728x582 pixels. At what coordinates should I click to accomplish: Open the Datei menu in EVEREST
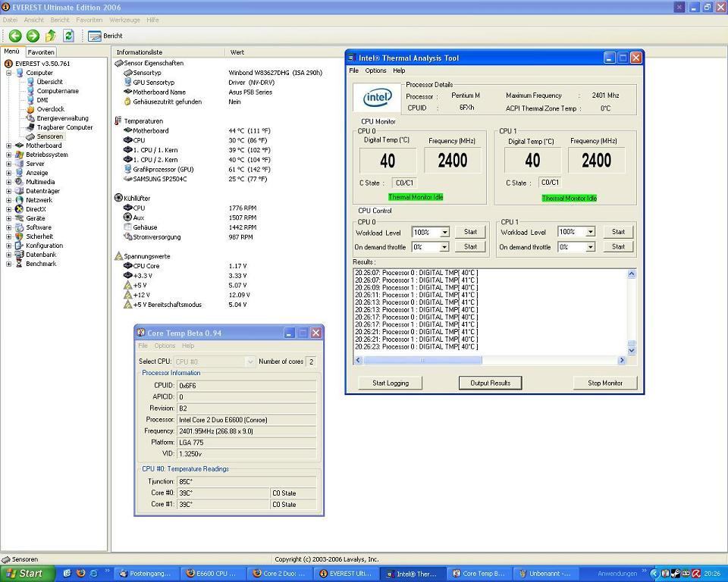10,20
